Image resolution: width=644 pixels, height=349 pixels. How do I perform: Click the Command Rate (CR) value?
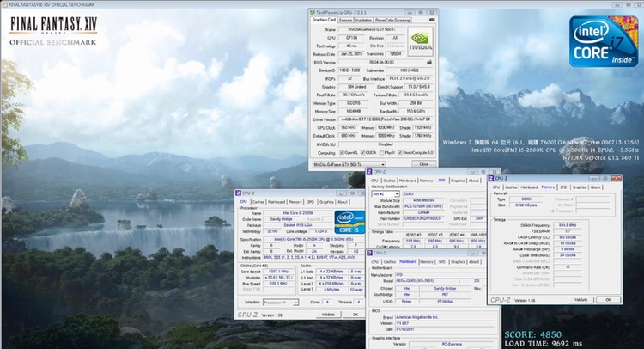568,267
